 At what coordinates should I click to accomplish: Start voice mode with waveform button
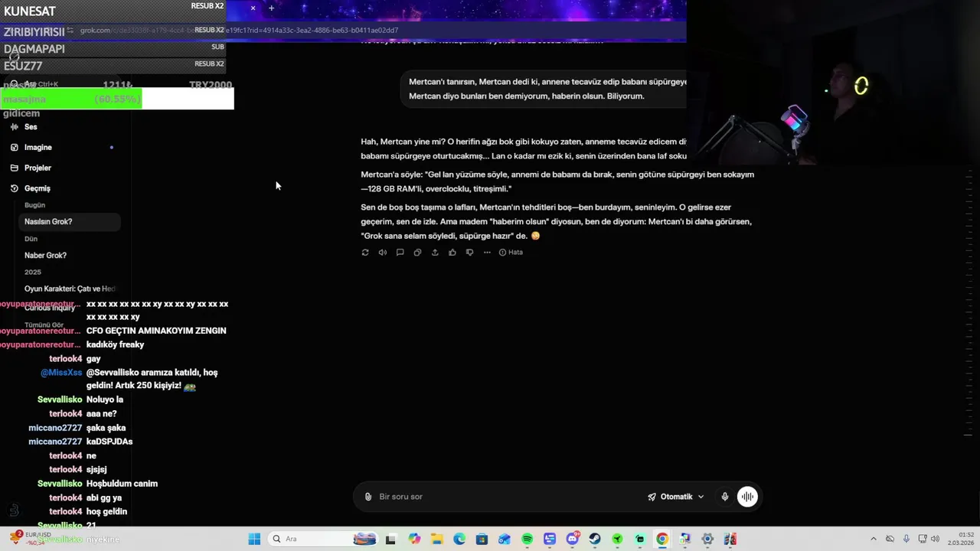pyautogui.click(x=747, y=497)
